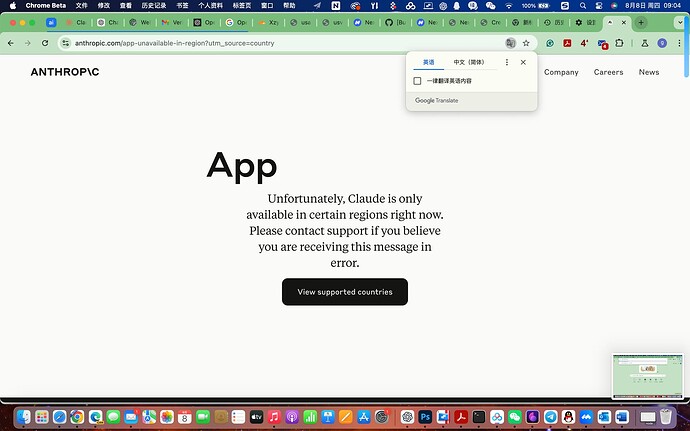Expand the tab search dropdown arrow
This screenshot has height=431, width=690.
click(680, 22)
